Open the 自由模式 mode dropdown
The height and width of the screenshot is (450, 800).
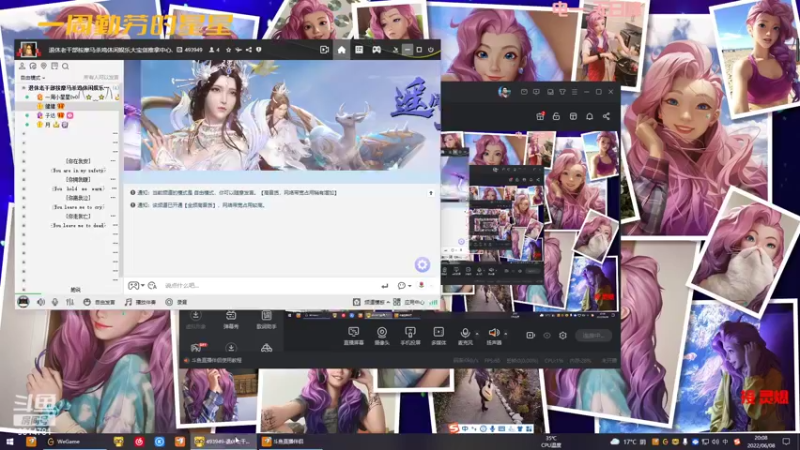[x=32, y=78]
